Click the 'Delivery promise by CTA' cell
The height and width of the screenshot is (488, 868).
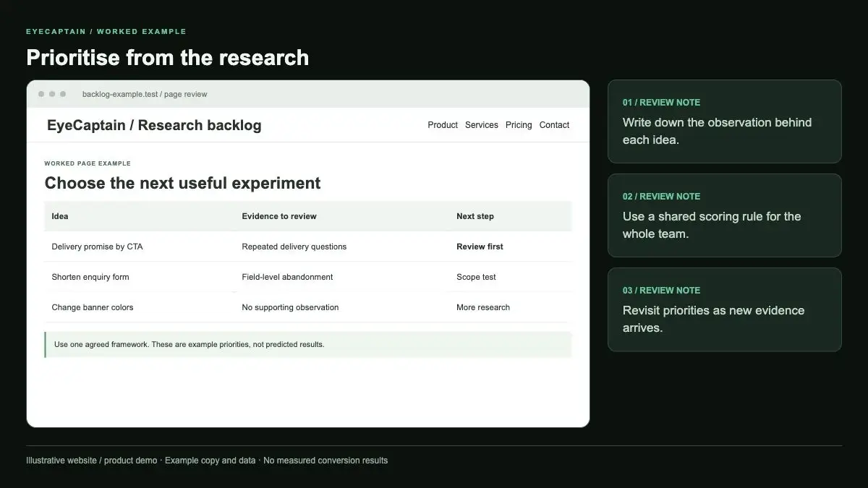tap(97, 247)
